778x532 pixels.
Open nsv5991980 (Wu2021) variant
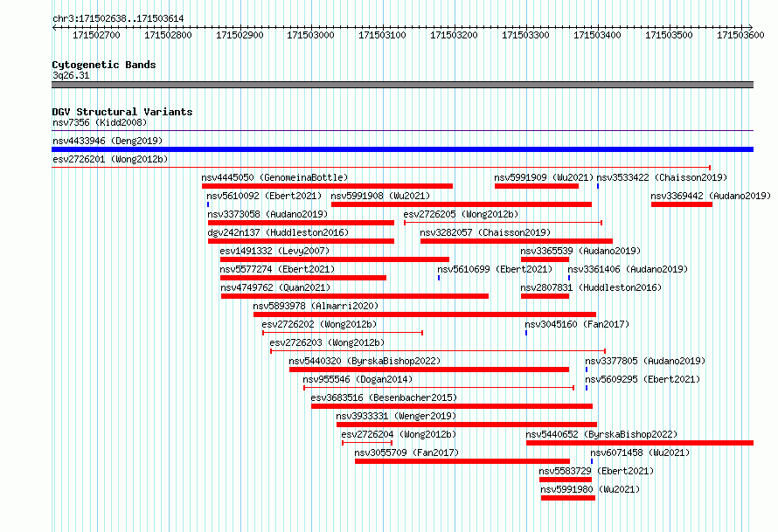pos(590,489)
